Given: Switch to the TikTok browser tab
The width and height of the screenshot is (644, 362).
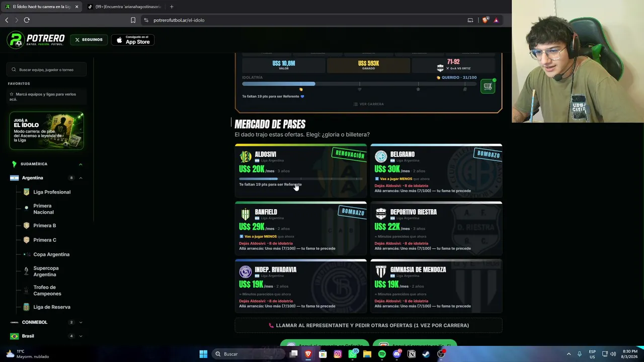Looking at the screenshot, I should 125,7.
